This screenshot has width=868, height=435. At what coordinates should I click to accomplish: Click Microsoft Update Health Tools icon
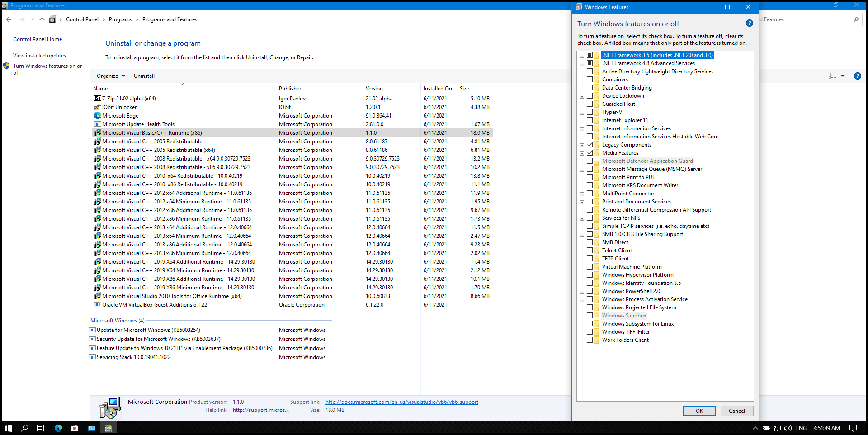point(97,124)
